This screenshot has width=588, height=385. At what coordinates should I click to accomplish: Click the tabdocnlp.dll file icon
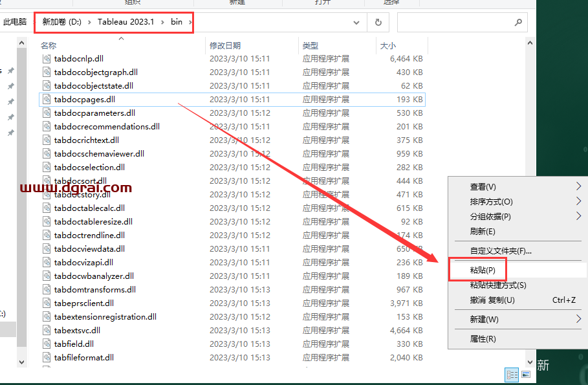click(x=47, y=58)
